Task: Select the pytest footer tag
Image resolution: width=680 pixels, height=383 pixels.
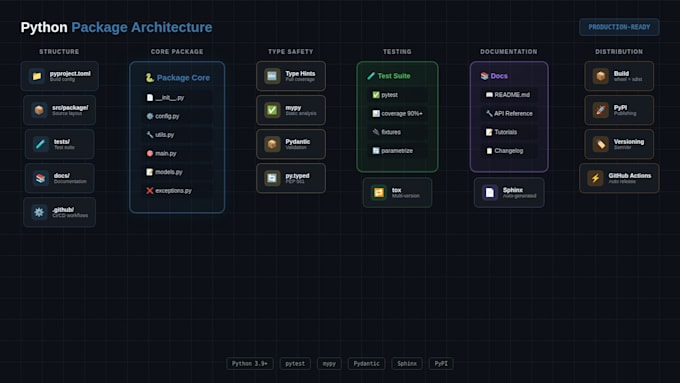Action: point(295,363)
